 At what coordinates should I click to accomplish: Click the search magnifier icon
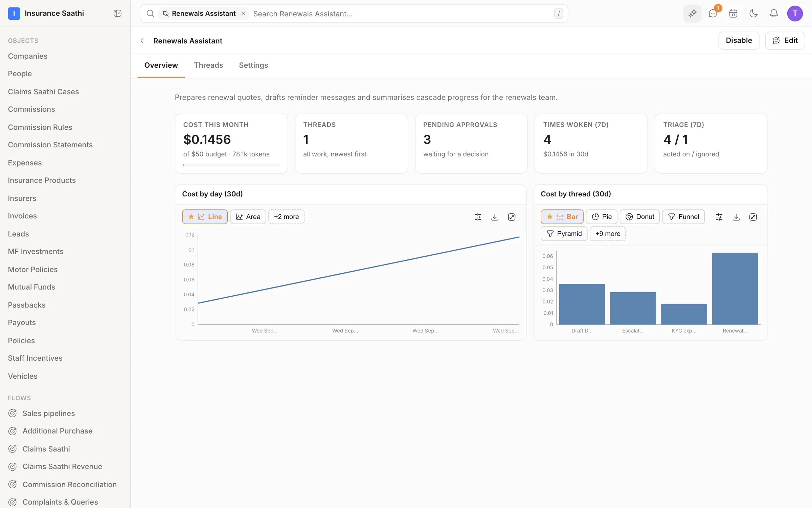[150, 13]
